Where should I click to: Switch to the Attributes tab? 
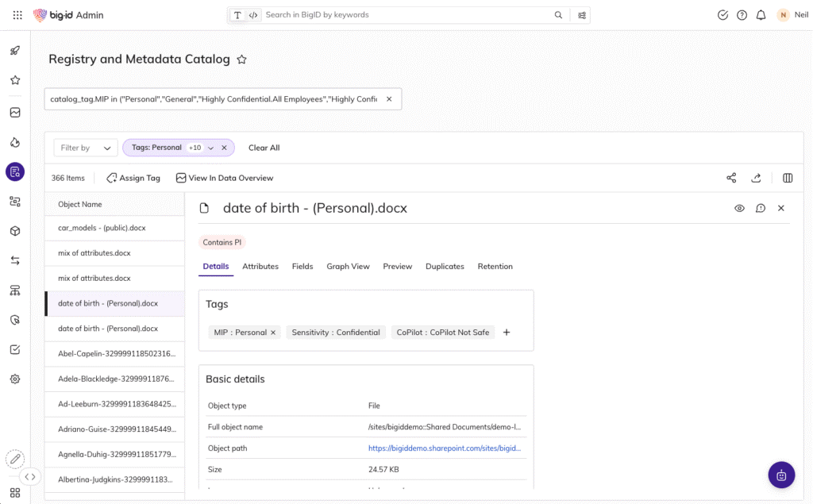coord(260,267)
